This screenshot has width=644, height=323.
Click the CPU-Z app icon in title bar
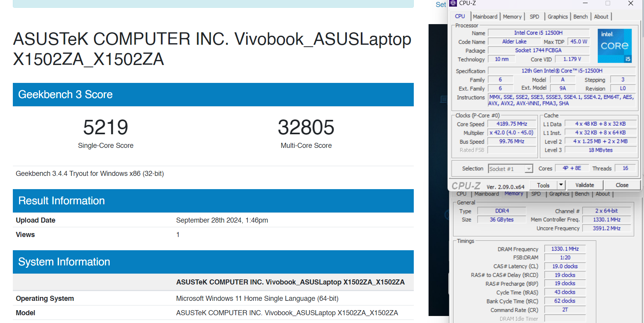point(453,3)
